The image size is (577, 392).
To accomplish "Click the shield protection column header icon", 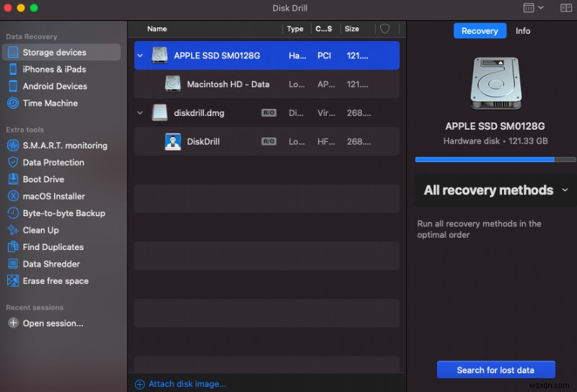I will click(384, 29).
